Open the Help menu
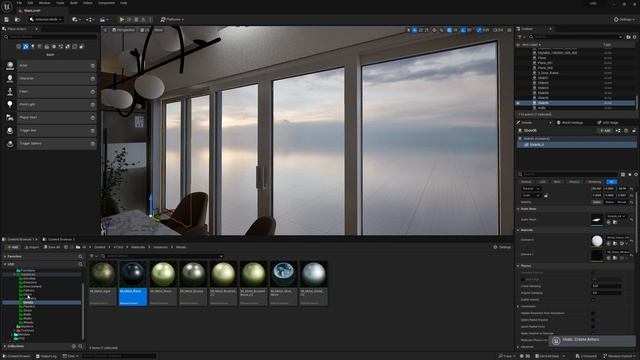The height and width of the screenshot is (360, 640). pyautogui.click(x=124, y=3)
